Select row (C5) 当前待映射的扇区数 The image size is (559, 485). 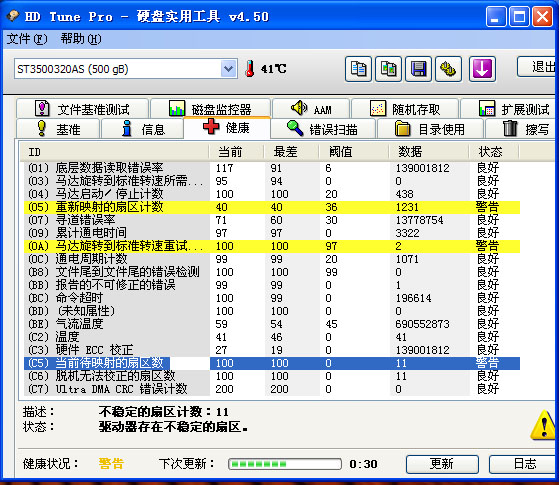tap(272, 363)
